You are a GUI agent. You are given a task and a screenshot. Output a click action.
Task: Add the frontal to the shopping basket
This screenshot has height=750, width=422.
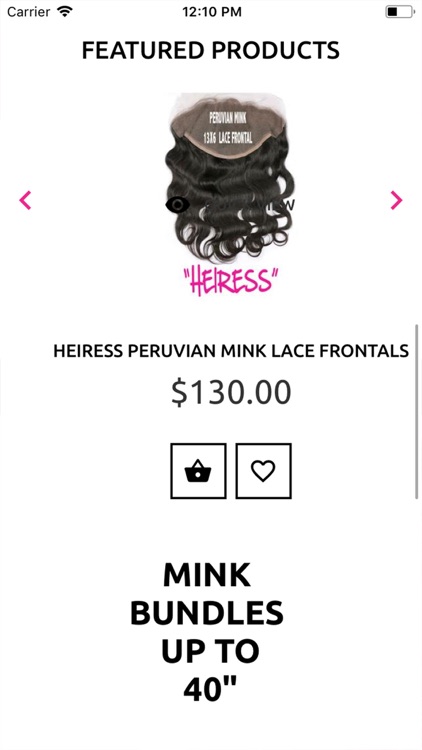(198, 471)
